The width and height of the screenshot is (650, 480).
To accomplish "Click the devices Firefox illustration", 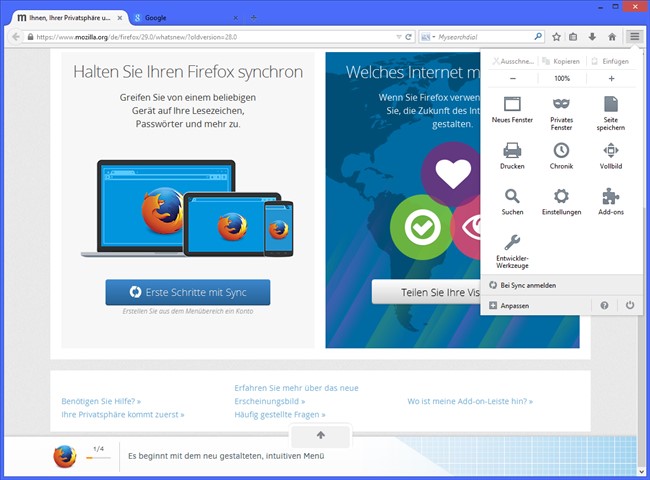I will click(187, 208).
